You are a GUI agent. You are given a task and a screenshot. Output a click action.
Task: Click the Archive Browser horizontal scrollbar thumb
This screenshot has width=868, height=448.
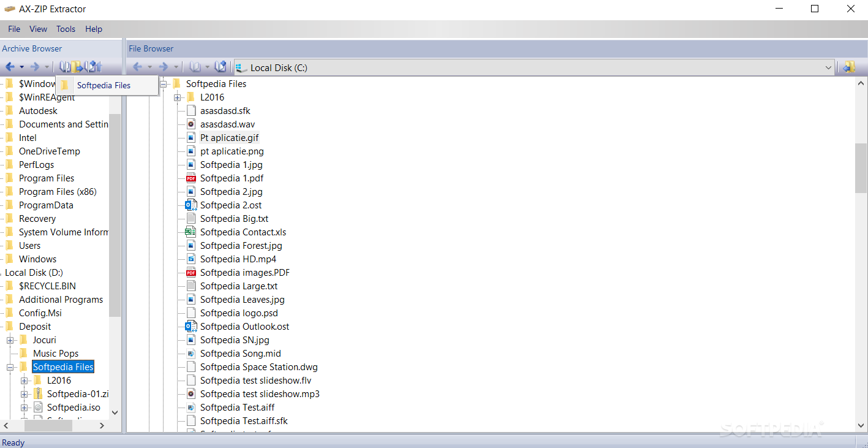click(x=48, y=425)
